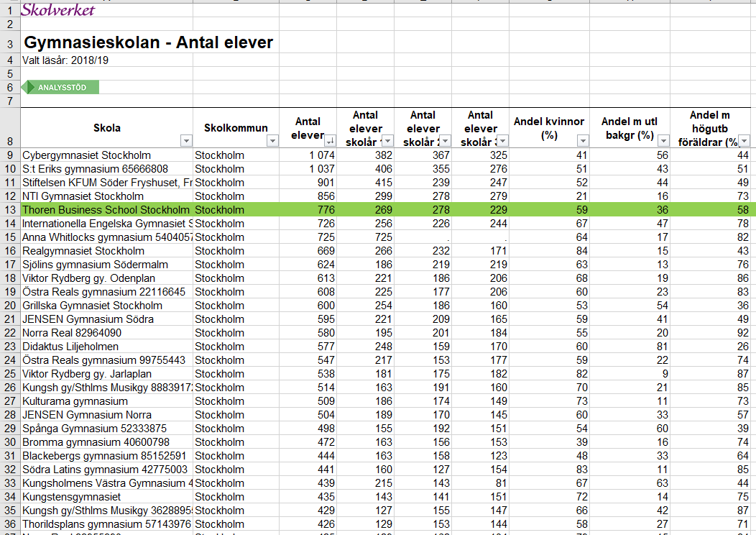This screenshot has width=756, height=535.
Task: Select the Skola column header cell
Action: coord(106,128)
